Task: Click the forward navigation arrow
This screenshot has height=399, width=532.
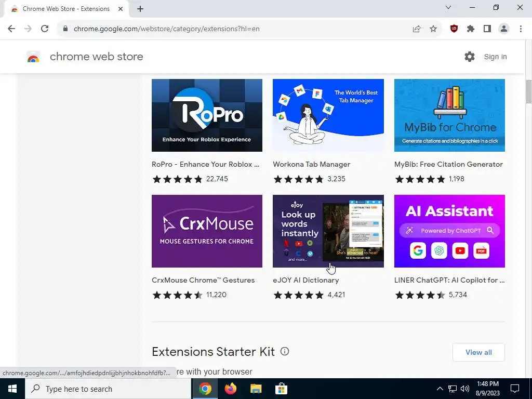Action: (x=28, y=29)
